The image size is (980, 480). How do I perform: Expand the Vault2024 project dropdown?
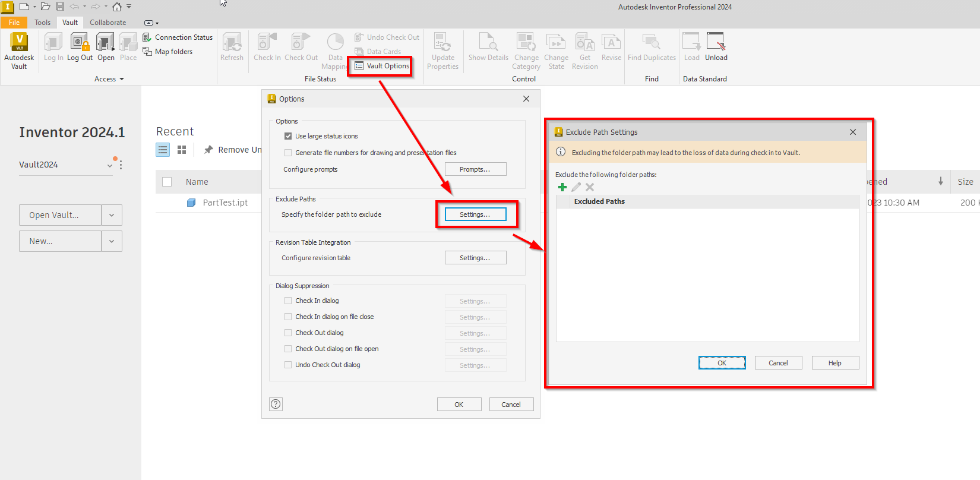click(109, 165)
